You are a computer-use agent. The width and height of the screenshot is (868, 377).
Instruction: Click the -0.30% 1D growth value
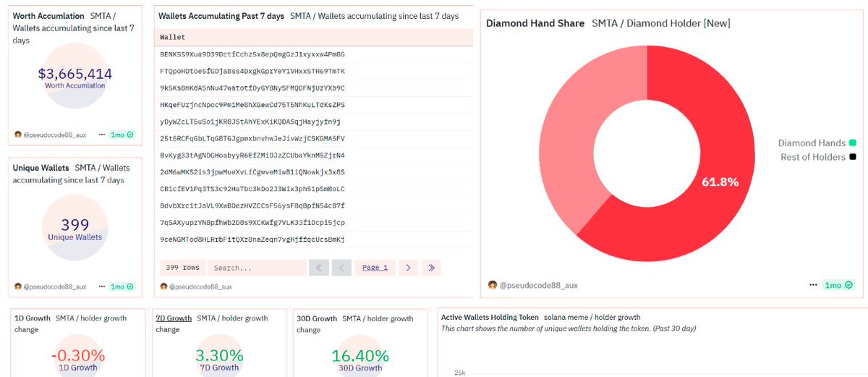pyautogui.click(x=78, y=356)
